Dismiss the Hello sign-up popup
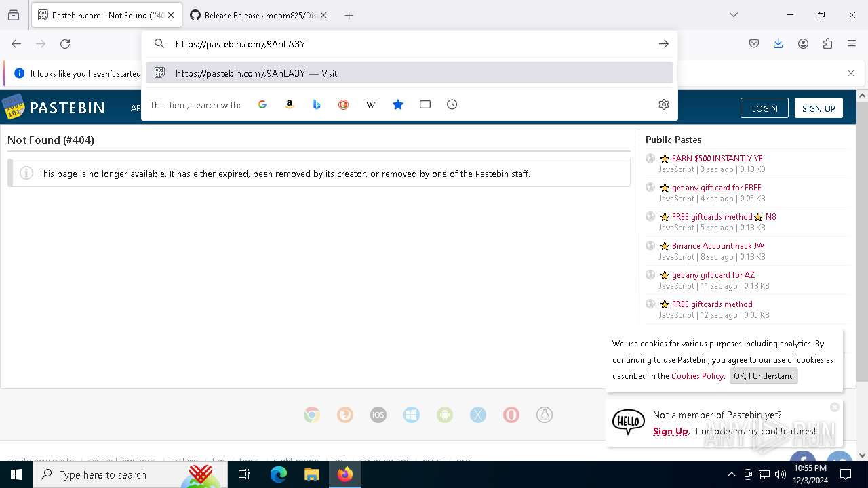 835,407
